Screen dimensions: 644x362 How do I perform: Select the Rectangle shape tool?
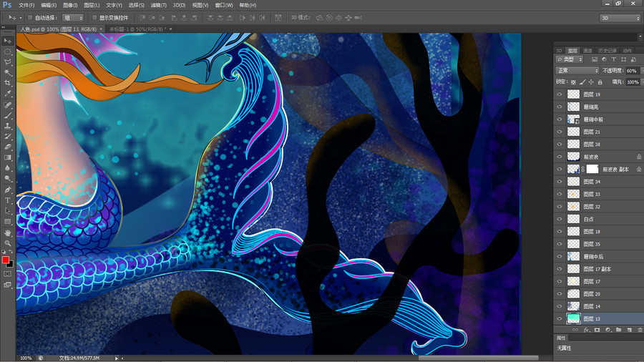coord(7,221)
